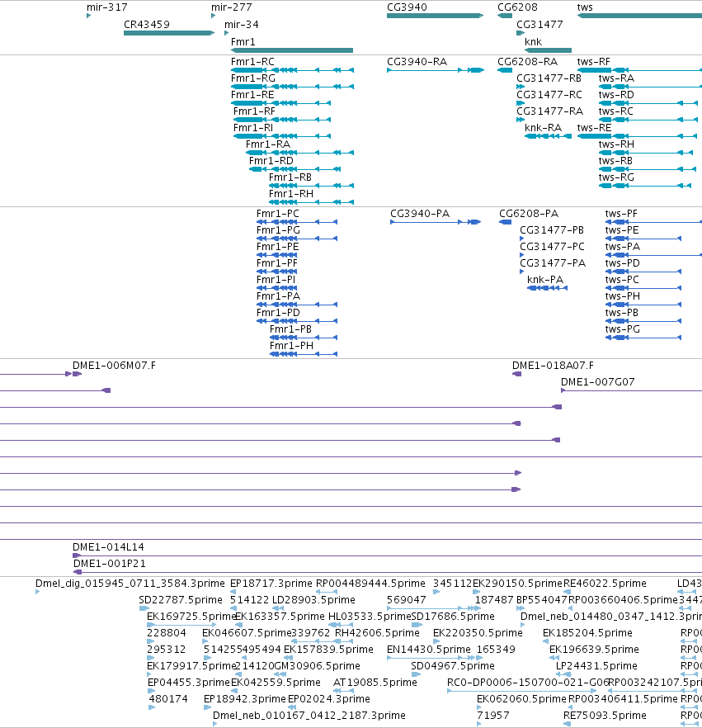Image resolution: width=702 pixels, height=728 pixels.
Task: Click DME1-007G07 clone label
Action: [598, 381]
